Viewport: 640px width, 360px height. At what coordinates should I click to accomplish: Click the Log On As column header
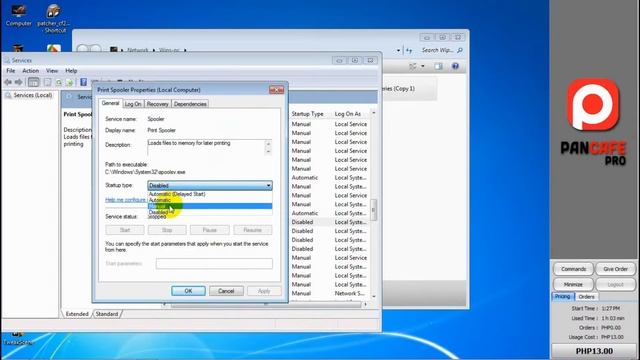(x=348, y=114)
